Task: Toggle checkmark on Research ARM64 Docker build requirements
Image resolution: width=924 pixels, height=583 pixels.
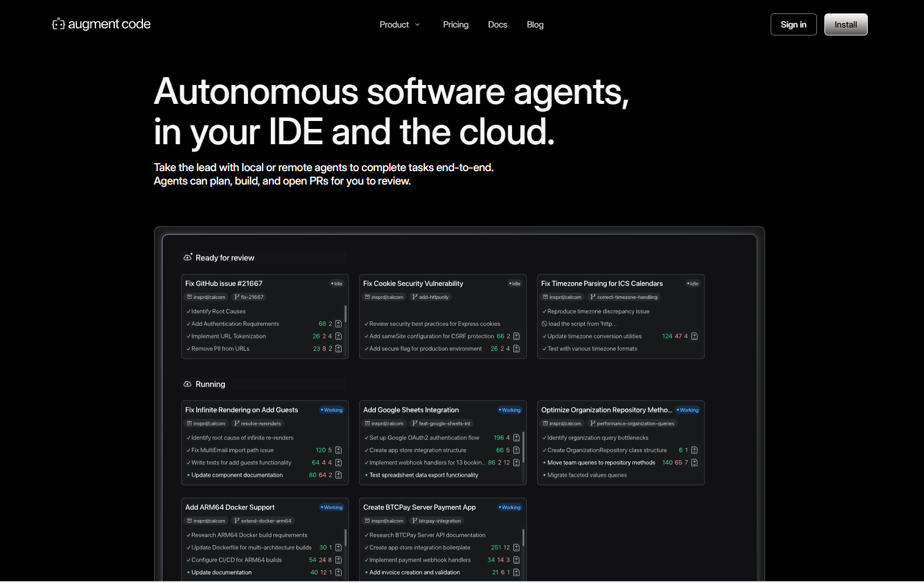Action: point(188,535)
